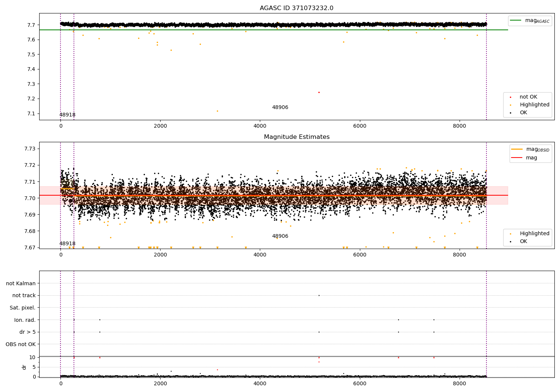Viewport: 560px width, 392px height.
Task: Click the 'dr > 5' row label
Action: (28, 332)
